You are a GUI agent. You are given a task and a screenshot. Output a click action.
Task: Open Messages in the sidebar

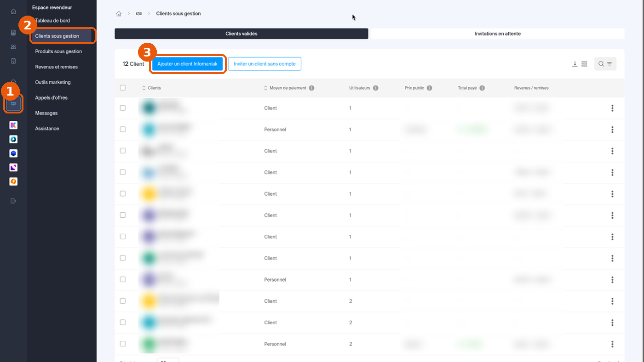click(x=46, y=113)
